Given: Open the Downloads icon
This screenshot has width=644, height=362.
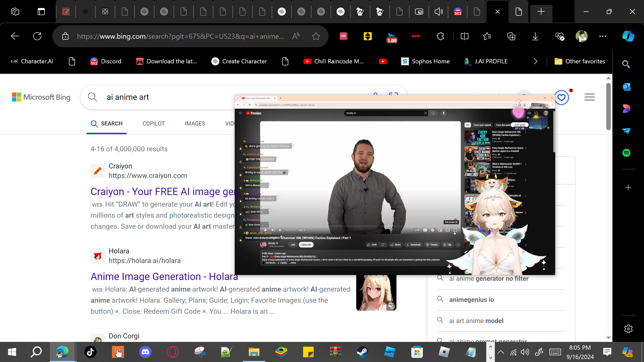Looking at the screenshot, I should [535, 36].
